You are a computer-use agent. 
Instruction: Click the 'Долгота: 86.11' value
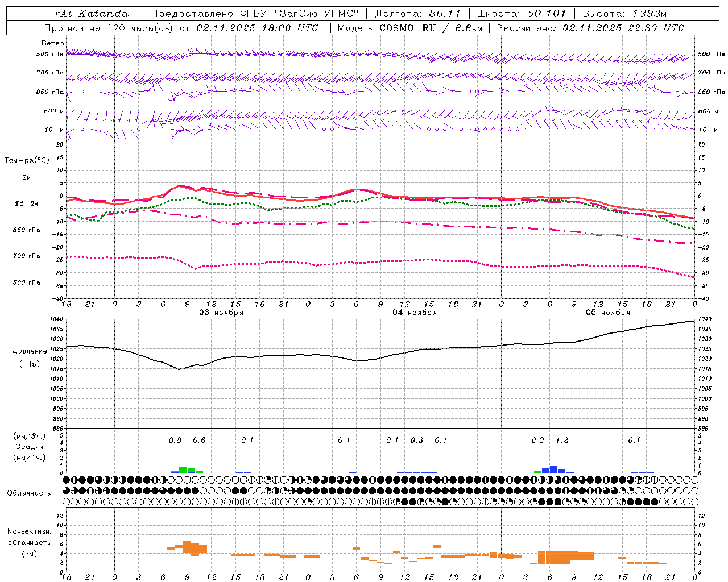pos(417,14)
